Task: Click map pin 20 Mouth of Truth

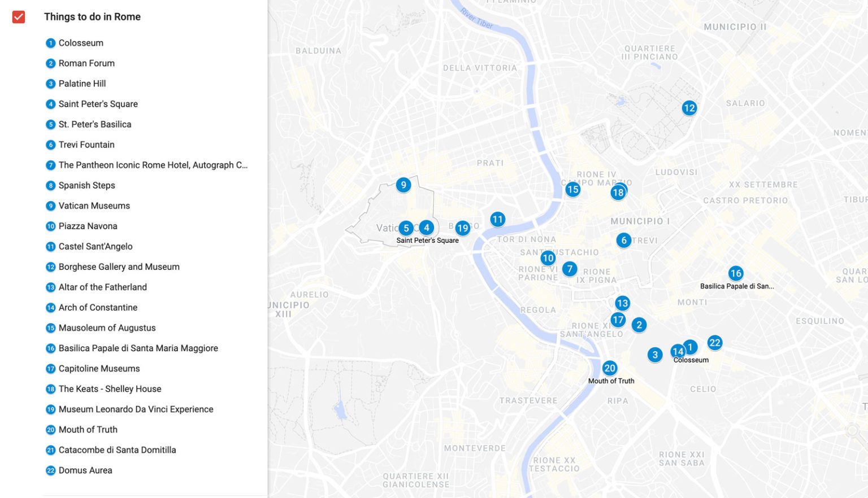Action: coord(609,369)
